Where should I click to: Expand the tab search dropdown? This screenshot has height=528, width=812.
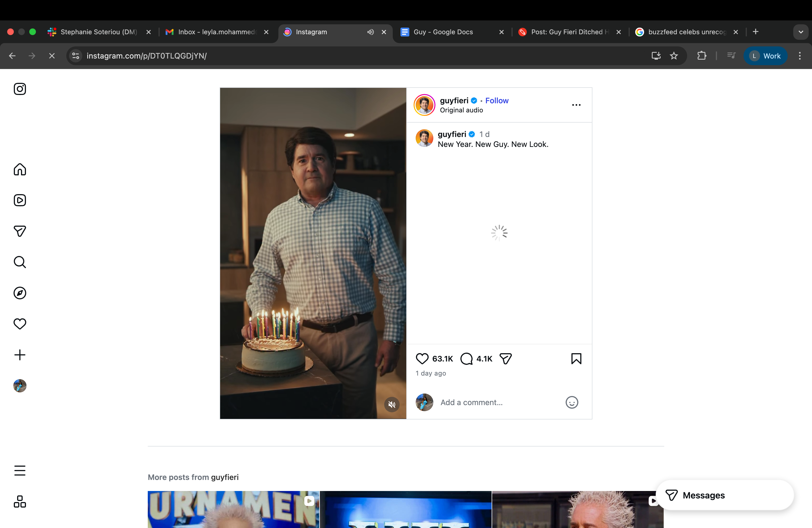point(801,32)
